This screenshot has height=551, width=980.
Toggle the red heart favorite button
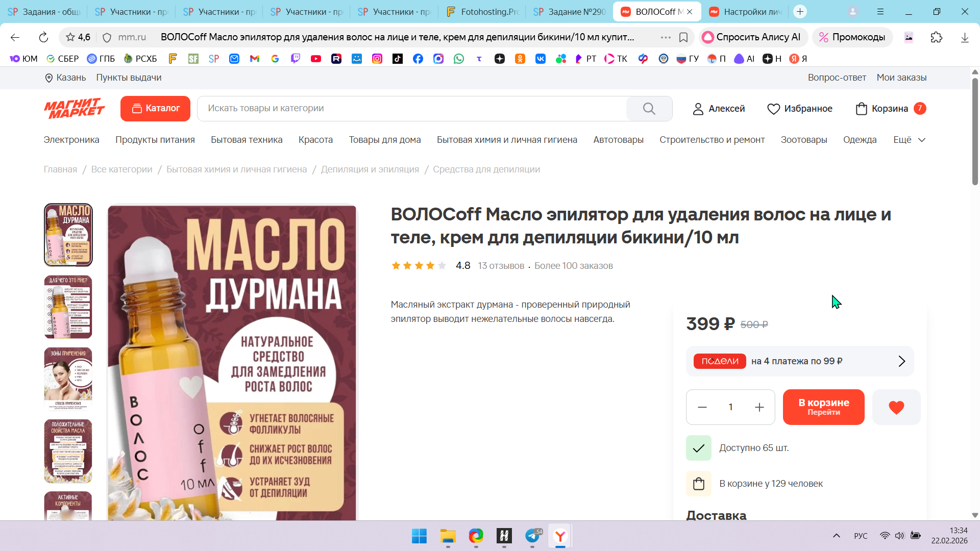896,407
